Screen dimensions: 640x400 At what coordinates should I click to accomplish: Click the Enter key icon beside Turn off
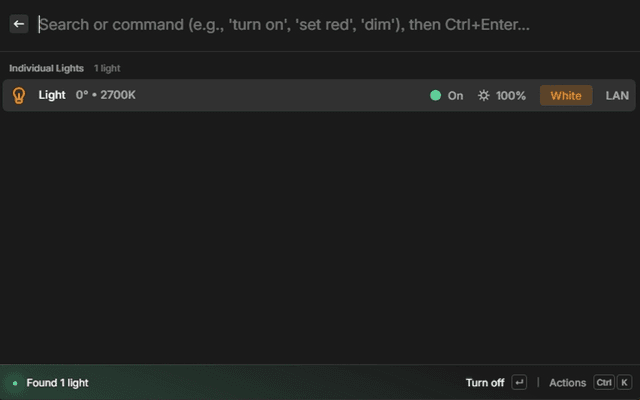[x=519, y=383]
